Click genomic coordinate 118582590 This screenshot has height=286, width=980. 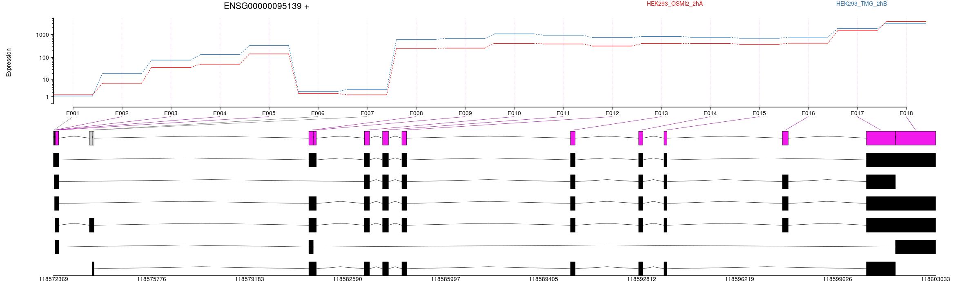coord(347,279)
